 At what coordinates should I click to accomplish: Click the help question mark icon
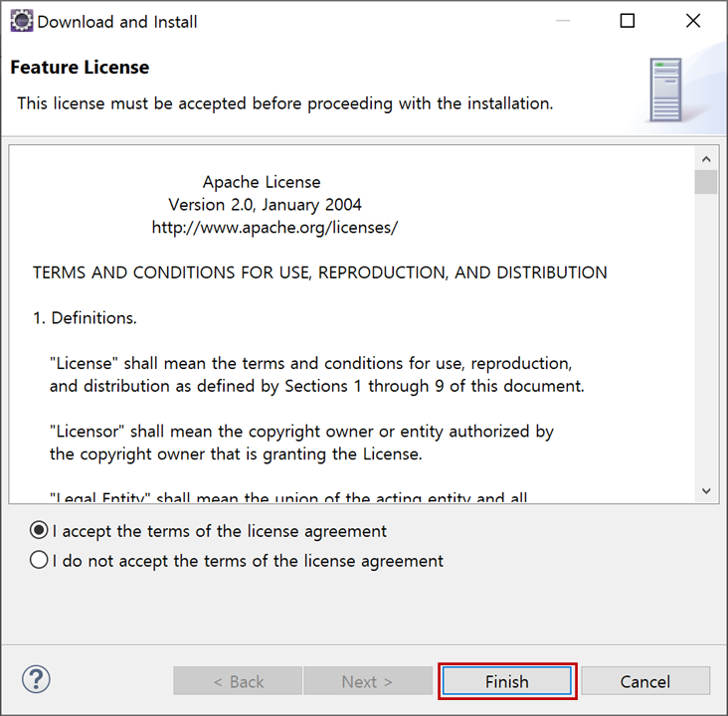[36, 679]
